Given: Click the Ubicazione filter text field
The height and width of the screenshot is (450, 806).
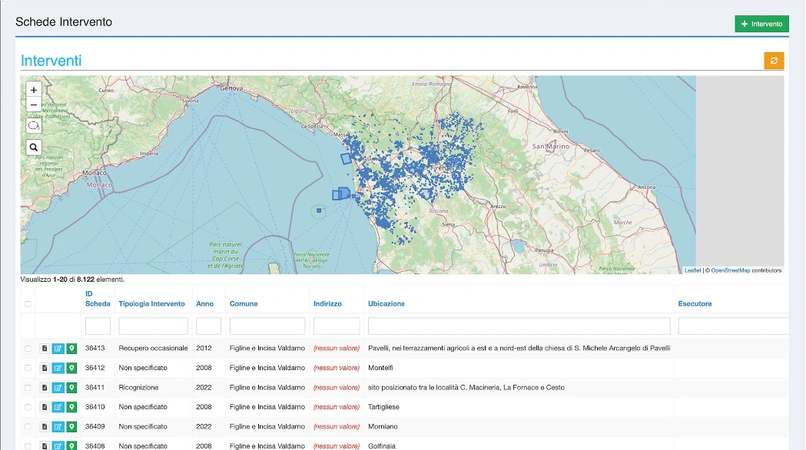Looking at the screenshot, I should (x=518, y=326).
